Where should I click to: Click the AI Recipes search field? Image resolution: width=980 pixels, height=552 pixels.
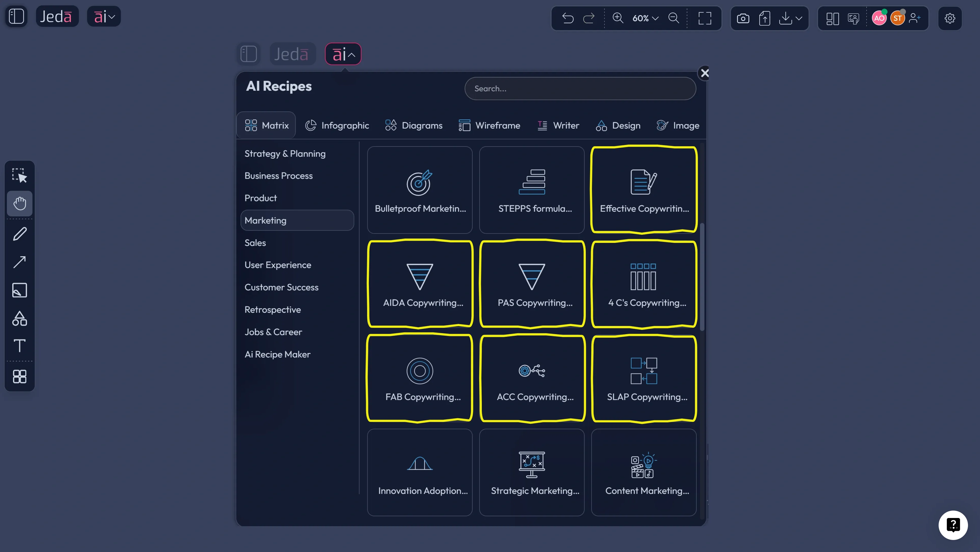(x=580, y=88)
